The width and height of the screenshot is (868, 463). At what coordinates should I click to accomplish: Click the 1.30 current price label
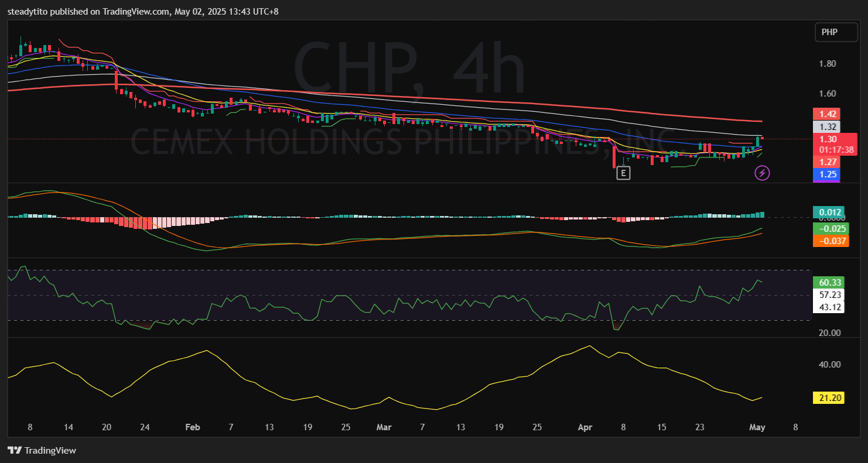point(828,139)
